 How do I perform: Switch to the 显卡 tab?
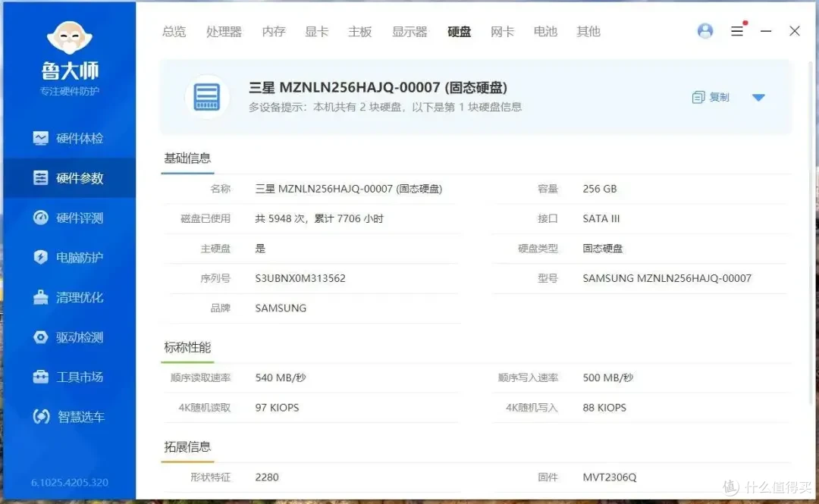316,32
